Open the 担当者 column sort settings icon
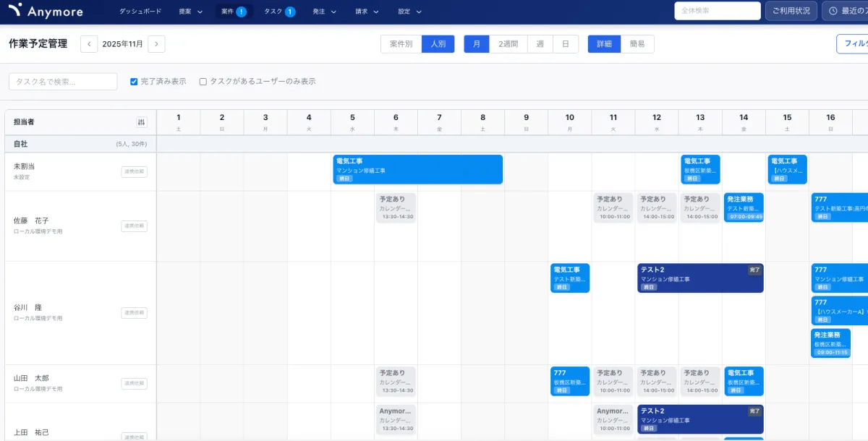This screenshot has width=868, height=441. pos(141,122)
